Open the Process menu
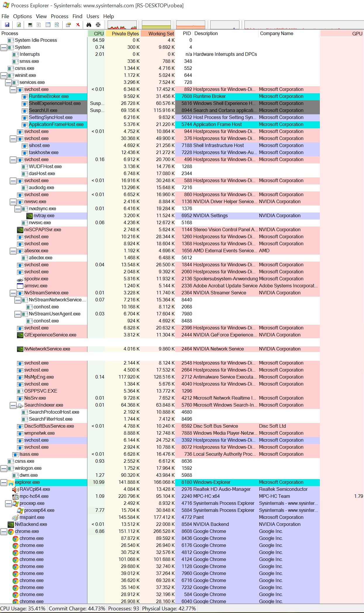 click(60, 16)
